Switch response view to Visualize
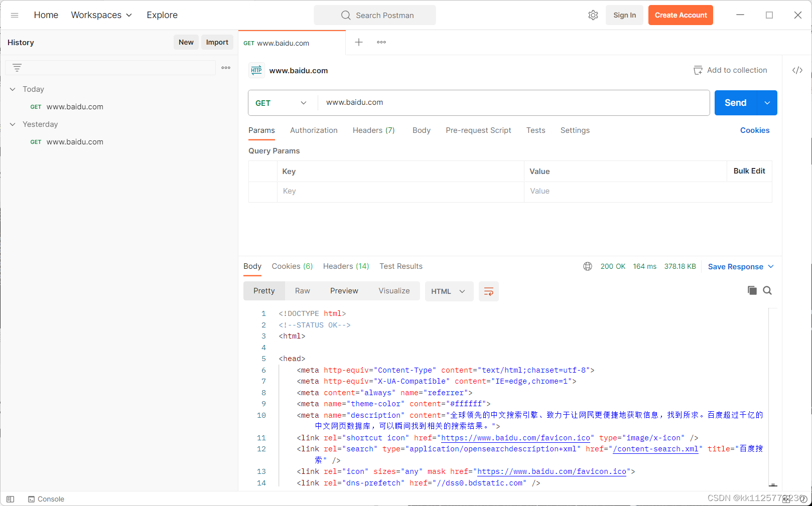The image size is (812, 506). [394, 291]
